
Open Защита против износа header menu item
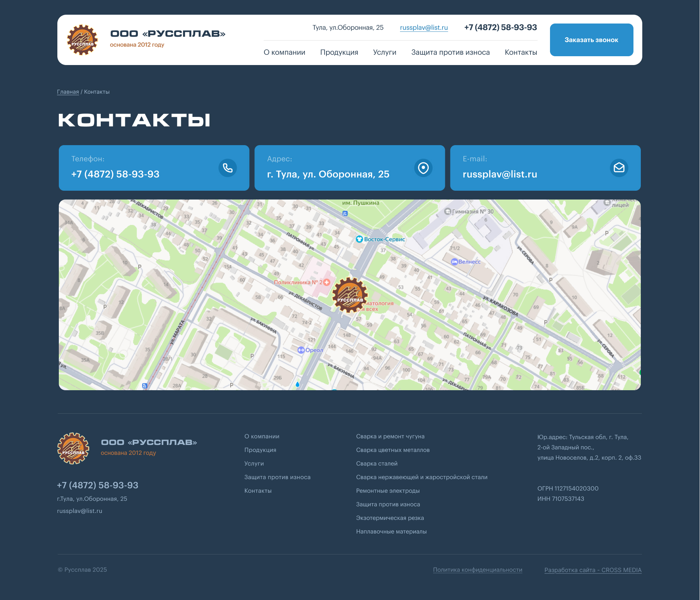tap(450, 52)
